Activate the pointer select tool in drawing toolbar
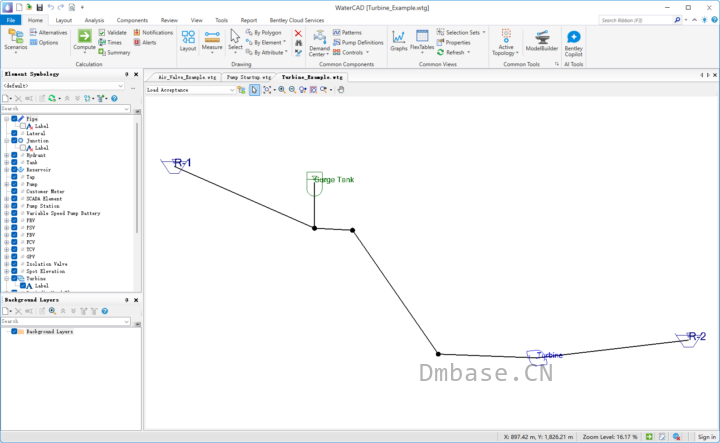720x443 pixels. click(x=254, y=90)
